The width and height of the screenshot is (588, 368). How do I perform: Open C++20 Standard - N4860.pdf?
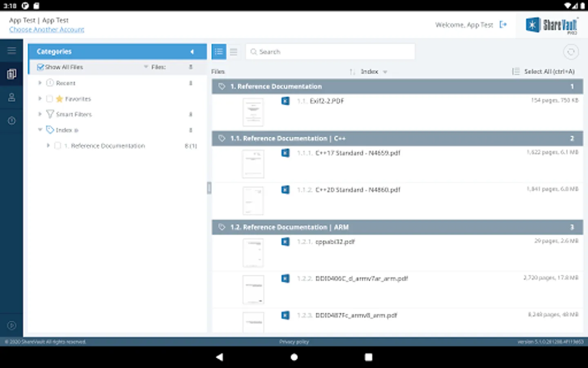[x=358, y=190]
